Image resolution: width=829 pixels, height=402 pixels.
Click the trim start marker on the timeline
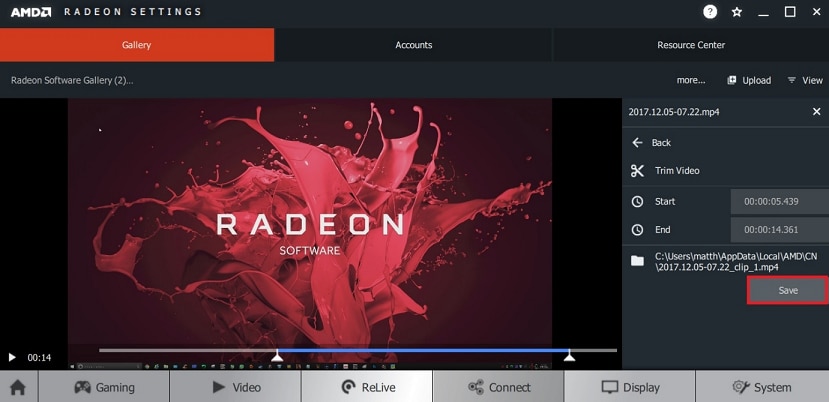(x=277, y=357)
